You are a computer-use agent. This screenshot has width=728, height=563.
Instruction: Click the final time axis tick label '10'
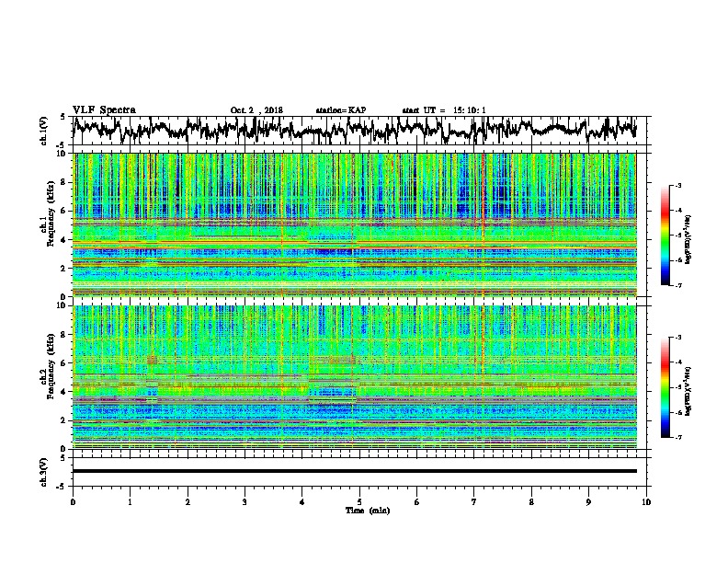click(646, 502)
